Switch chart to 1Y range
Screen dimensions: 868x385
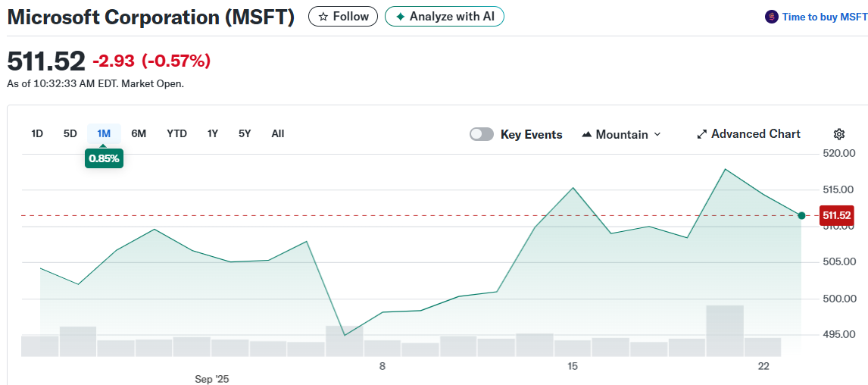coord(213,133)
